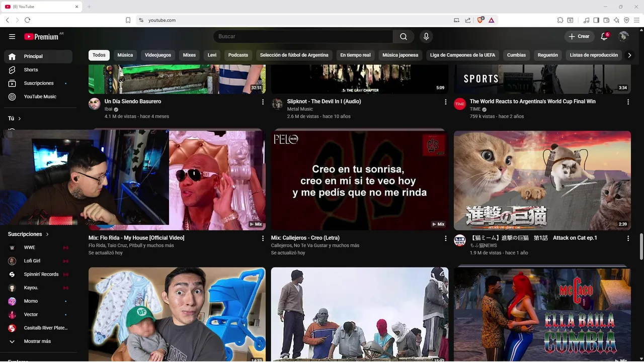Viewport: 644px width, 362px height.
Task: Open options for Mix: Flo Rida
Action: 263,238
